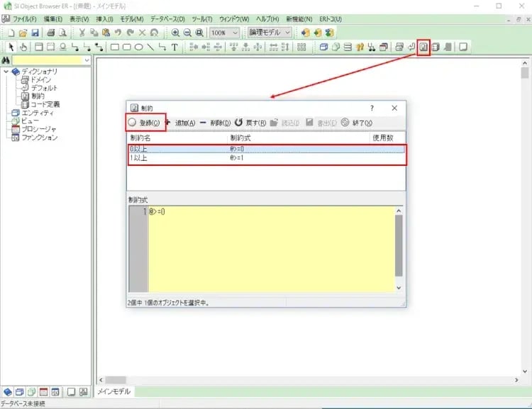
Task: Select the diagonal line drawing tool
Action: (x=150, y=47)
